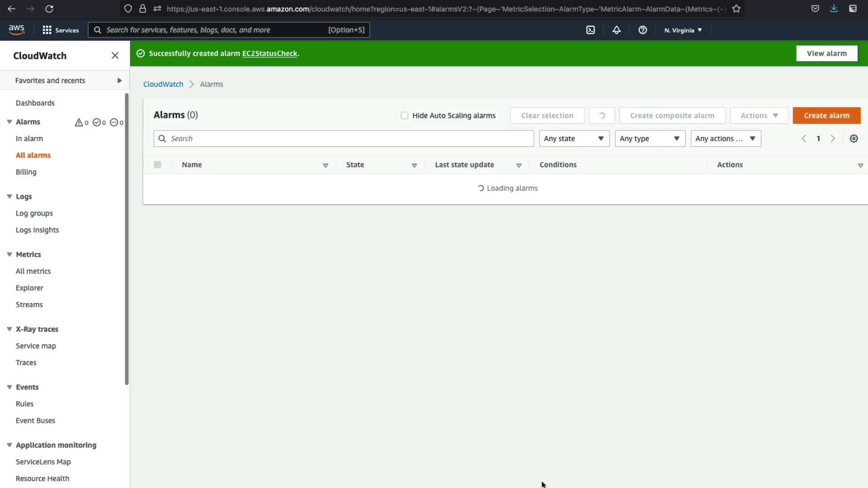Expand the N. Virginia region selector
The width and height of the screenshot is (868, 488).
(x=683, y=30)
